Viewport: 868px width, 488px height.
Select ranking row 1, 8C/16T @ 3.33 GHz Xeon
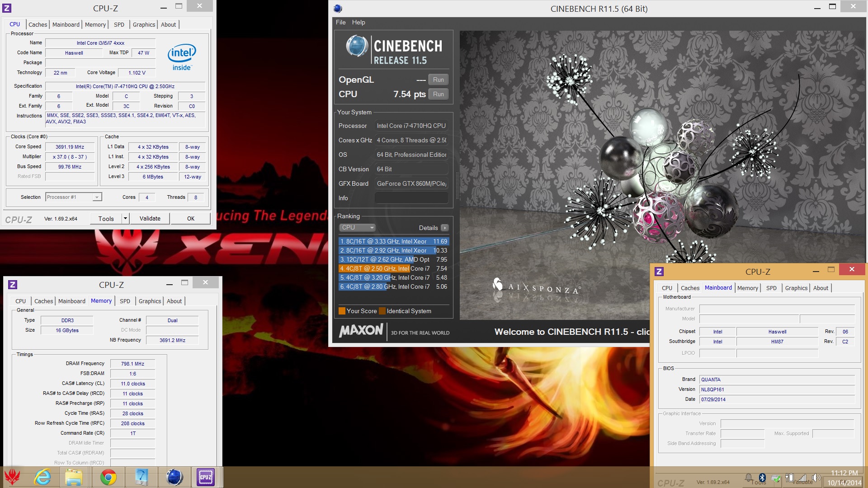click(394, 241)
